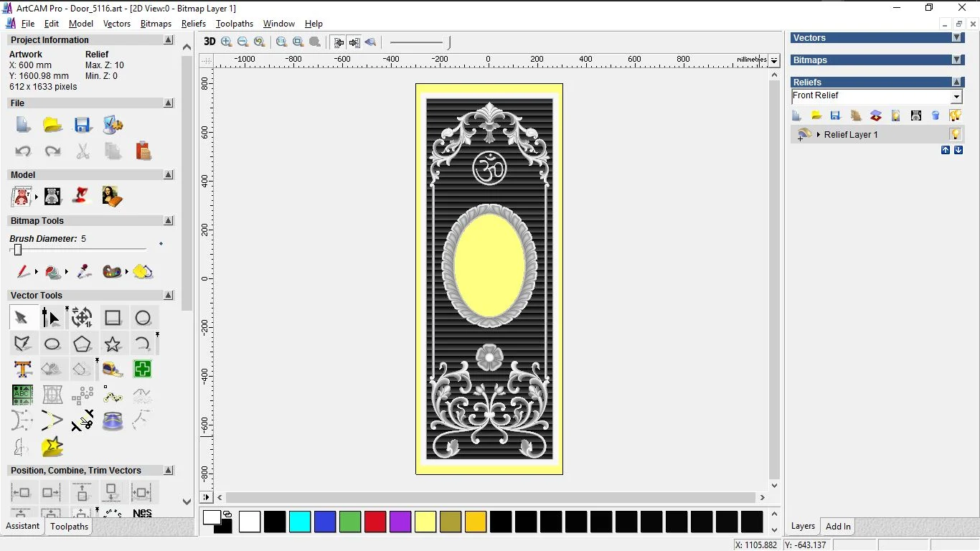Collapse the Vector Tools section

point(169,295)
